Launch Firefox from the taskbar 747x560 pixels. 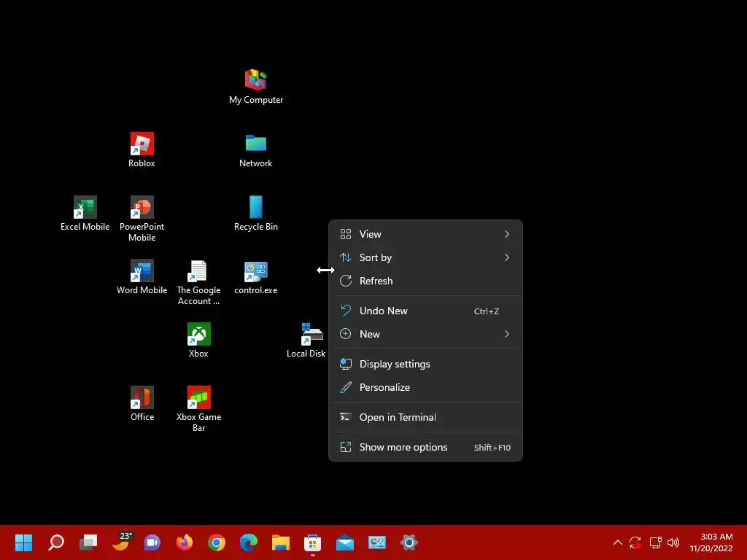(185, 542)
